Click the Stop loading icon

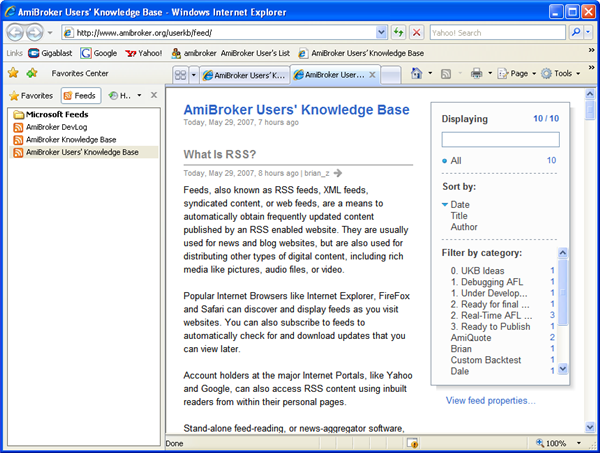click(416, 32)
